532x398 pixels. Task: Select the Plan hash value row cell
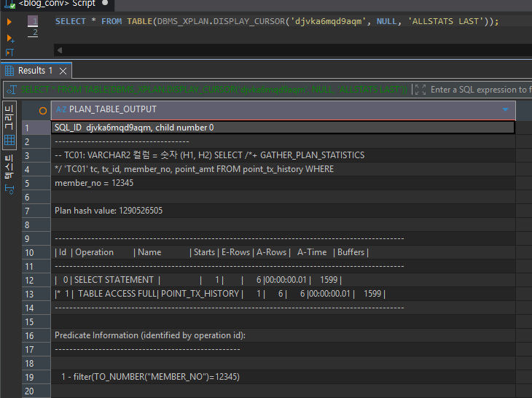[283, 211]
